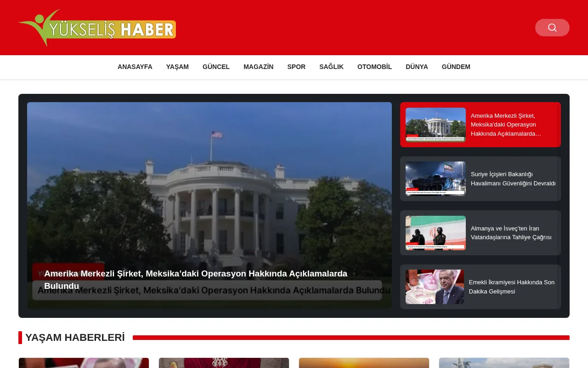The height and width of the screenshot is (368, 588).
Task: Navigate to the DÜNYA category
Action: click(x=417, y=67)
